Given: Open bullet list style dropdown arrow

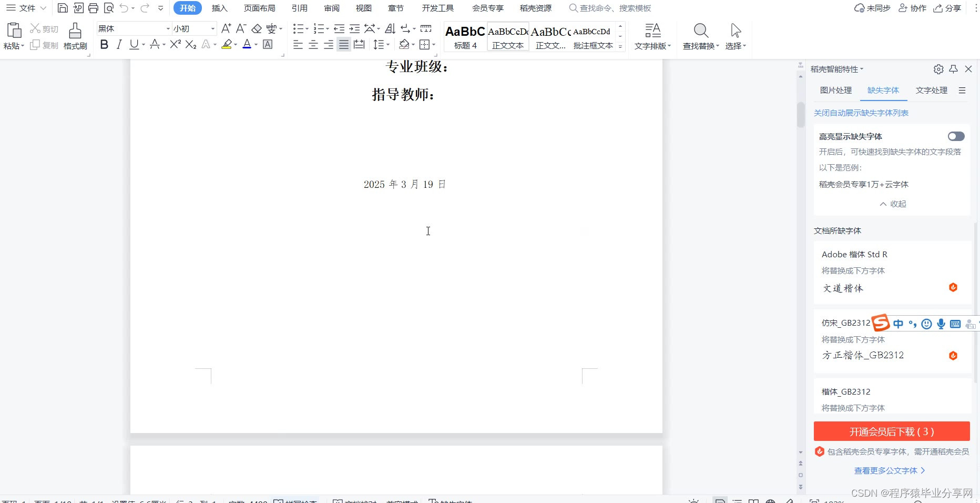Looking at the screenshot, I should pos(307,28).
